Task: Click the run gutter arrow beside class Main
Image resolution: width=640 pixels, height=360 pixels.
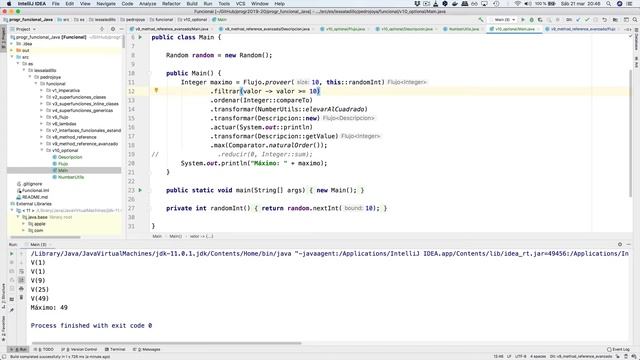Action: coord(140,37)
